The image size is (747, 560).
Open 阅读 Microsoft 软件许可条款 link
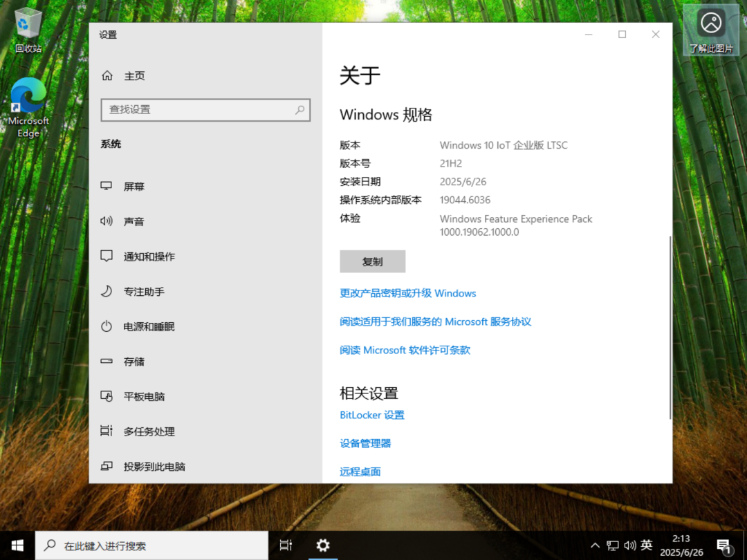405,350
